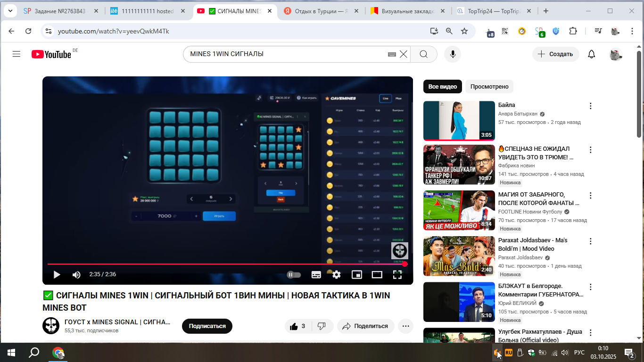Go back in browser history
644x362 pixels.
pos(12,31)
